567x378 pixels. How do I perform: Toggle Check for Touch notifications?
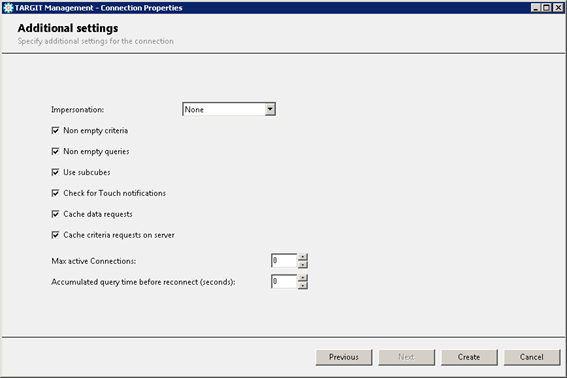pyautogui.click(x=55, y=193)
